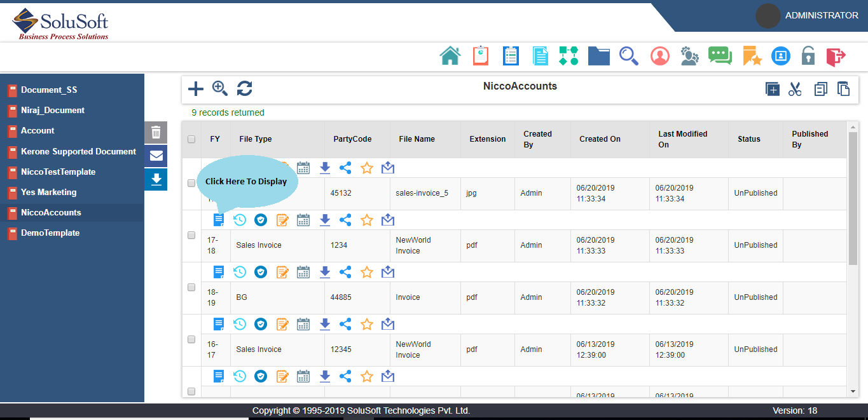The image size is (868, 420).
Task: Open the green chat messages icon
Action: [720, 56]
